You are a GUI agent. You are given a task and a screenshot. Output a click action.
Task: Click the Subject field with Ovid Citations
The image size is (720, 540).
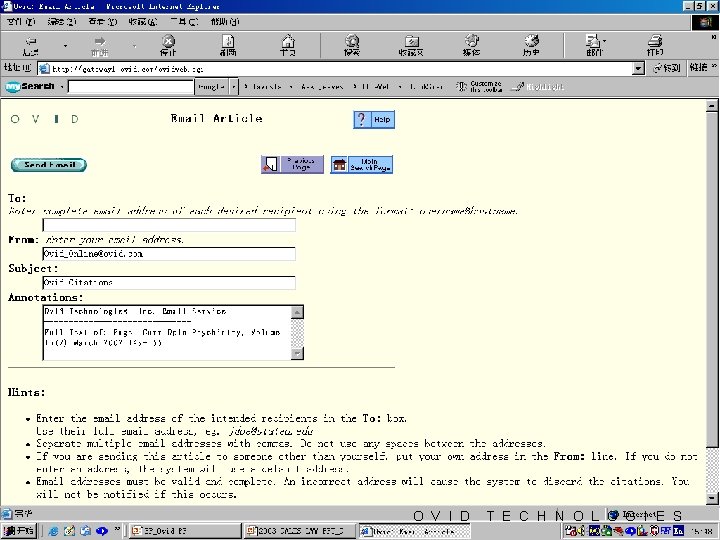169,282
